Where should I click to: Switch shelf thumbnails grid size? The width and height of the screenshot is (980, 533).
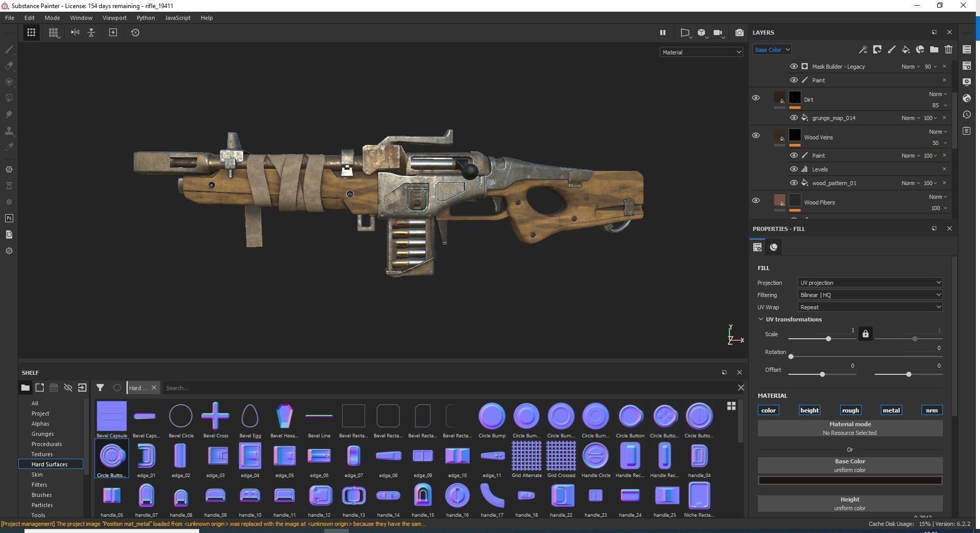[x=731, y=406]
